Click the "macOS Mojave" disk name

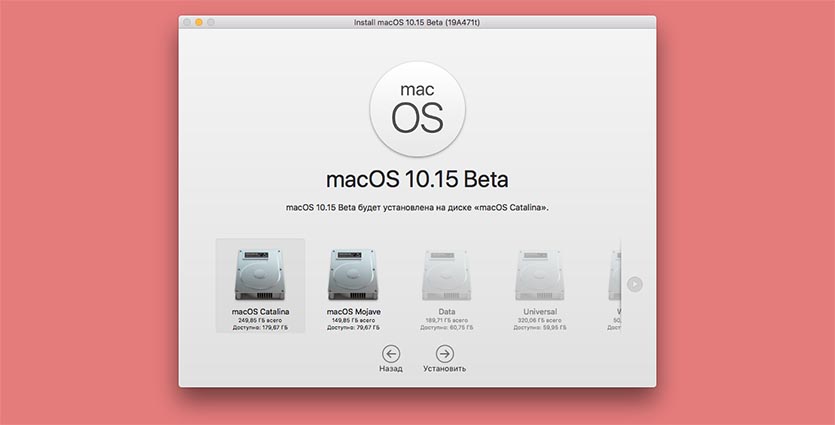point(354,311)
